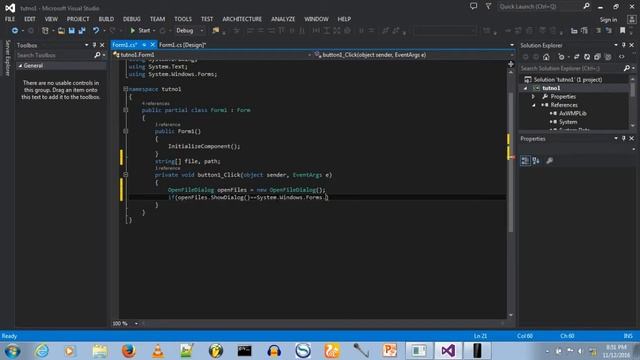
Task: Open Firefox from the taskbar
Action: pos(129,351)
